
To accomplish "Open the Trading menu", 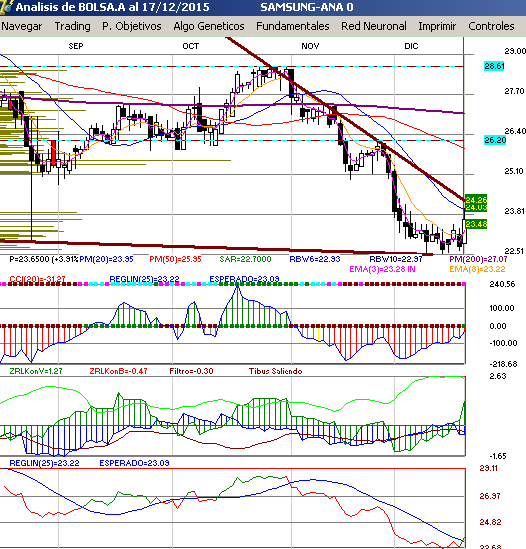I will (x=72, y=26).
